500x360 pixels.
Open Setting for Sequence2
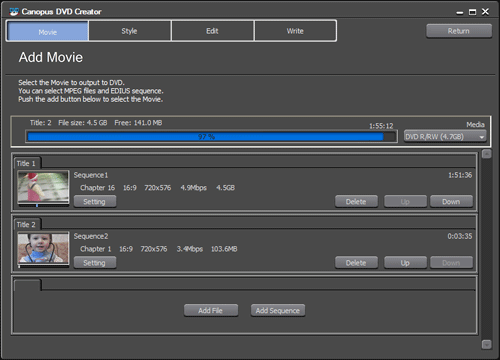(95, 263)
